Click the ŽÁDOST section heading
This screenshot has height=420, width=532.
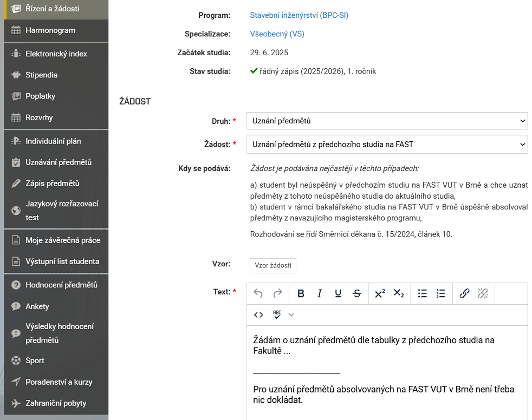click(x=135, y=101)
